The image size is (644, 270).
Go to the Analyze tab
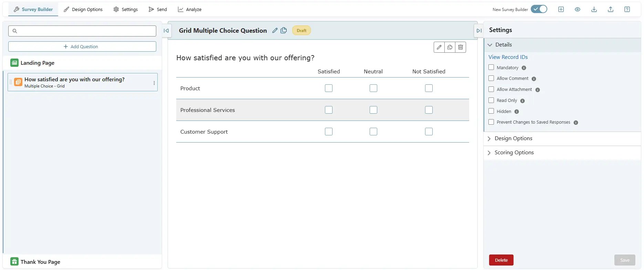[x=190, y=9]
